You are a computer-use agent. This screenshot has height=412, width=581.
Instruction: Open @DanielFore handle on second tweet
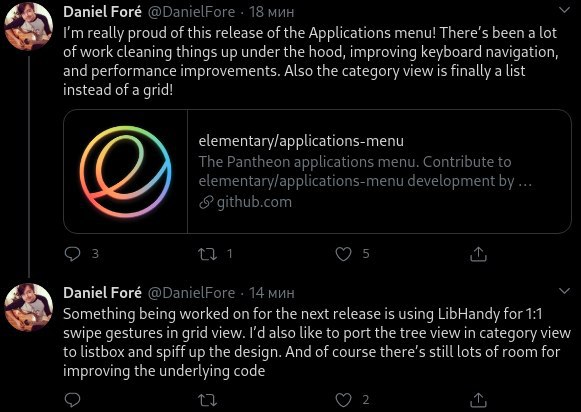coord(192,293)
